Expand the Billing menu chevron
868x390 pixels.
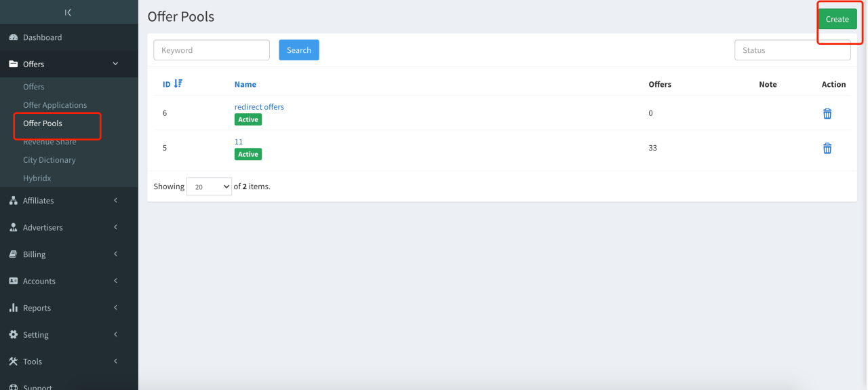pyautogui.click(x=115, y=254)
